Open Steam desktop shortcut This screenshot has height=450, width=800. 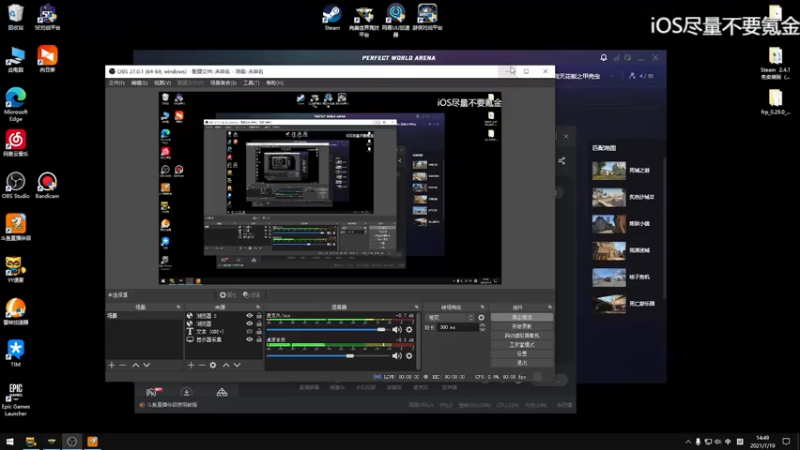[x=332, y=18]
